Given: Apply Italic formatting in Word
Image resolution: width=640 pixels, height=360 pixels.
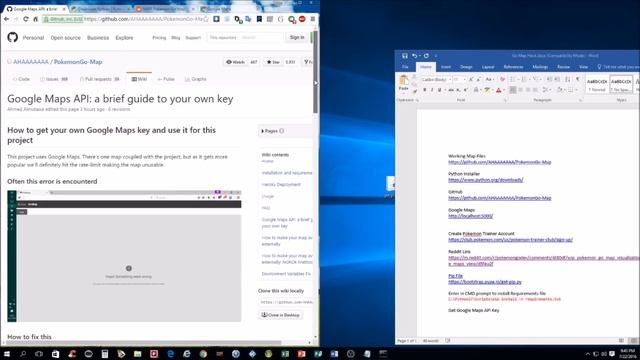Looking at the screenshot, I should (432, 90).
